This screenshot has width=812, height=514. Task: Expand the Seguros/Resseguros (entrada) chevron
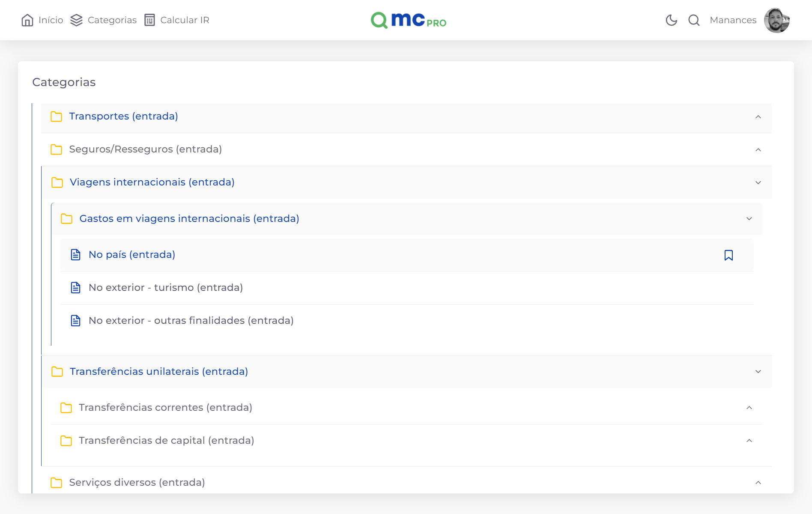[758, 150]
